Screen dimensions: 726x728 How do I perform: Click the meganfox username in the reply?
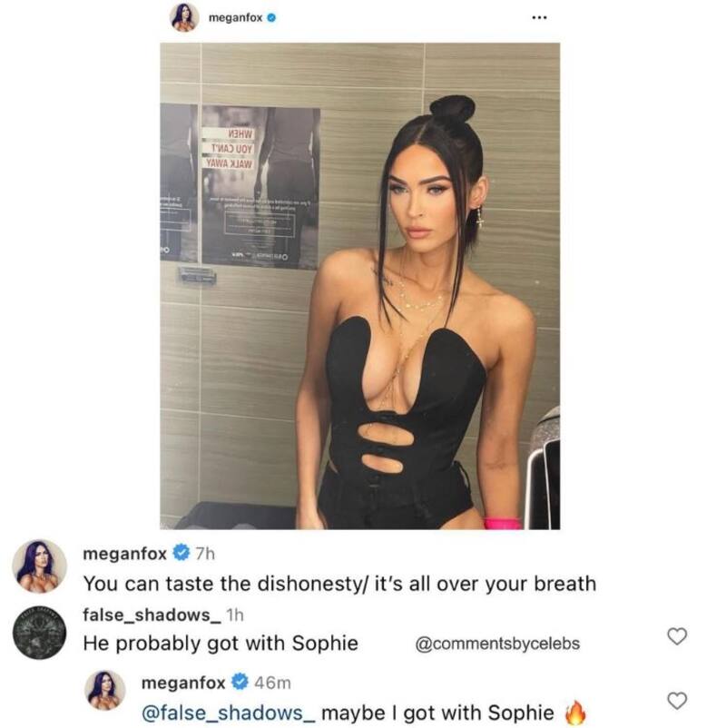(183, 683)
